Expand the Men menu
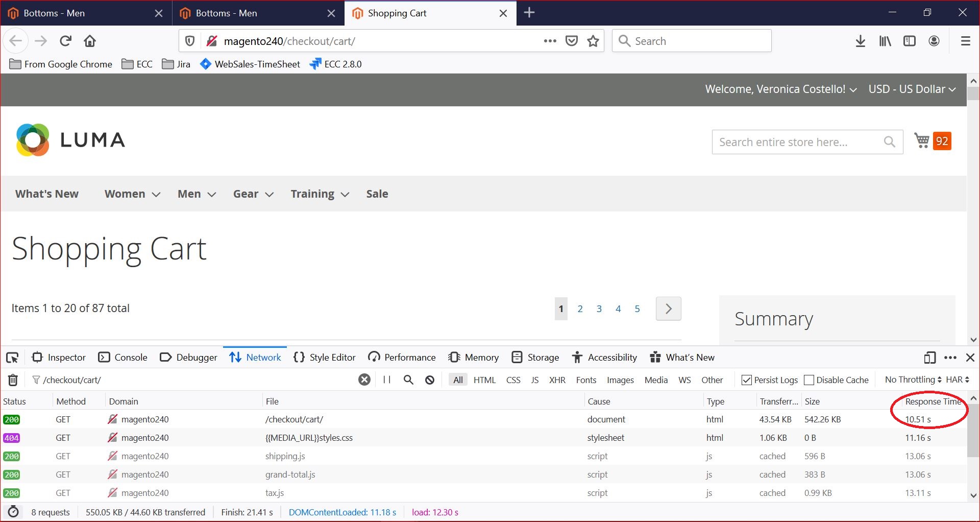Screen dimensions: 980x522 [x=197, y=194]
